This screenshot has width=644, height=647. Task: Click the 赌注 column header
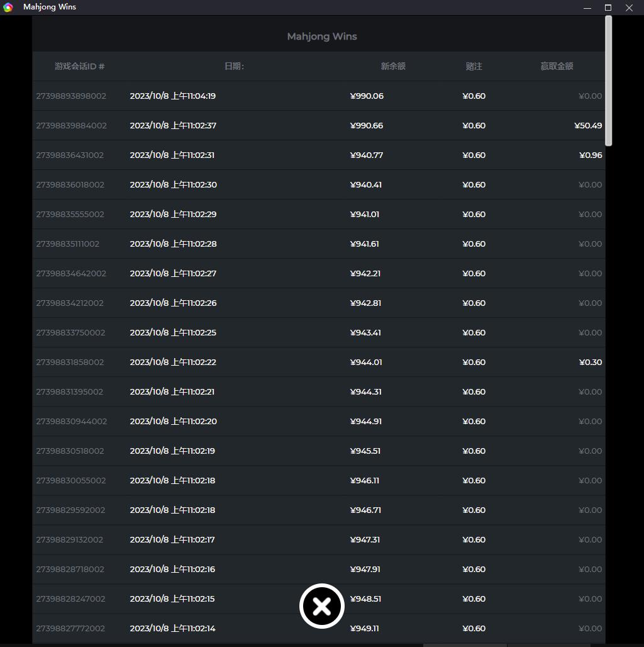474,66
